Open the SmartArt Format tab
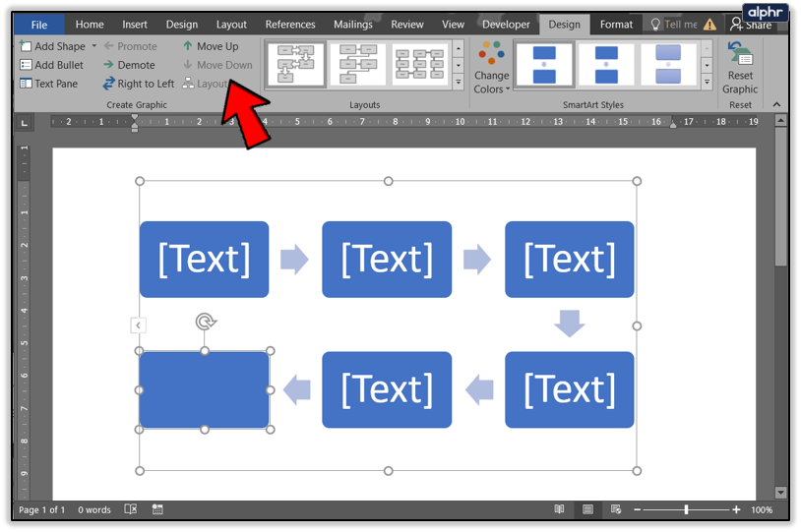 tap(616, 25)
